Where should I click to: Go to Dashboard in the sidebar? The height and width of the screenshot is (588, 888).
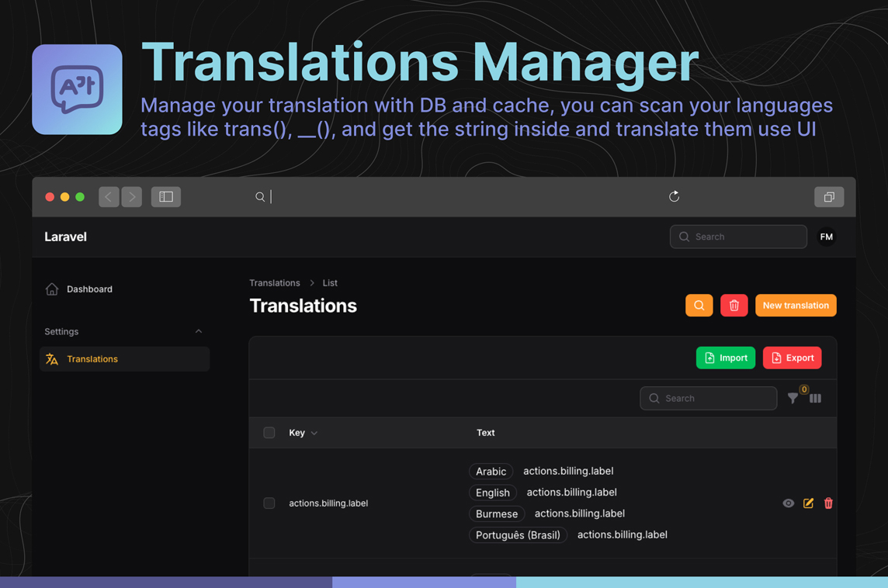click(x=89, y=289)
